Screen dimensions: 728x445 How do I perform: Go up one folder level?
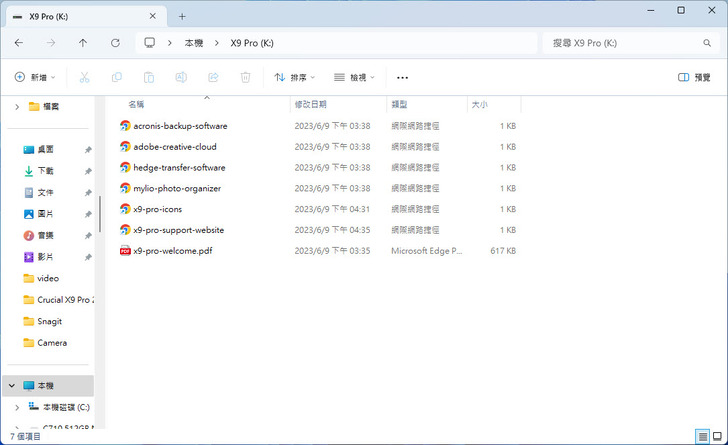[83, 43]
